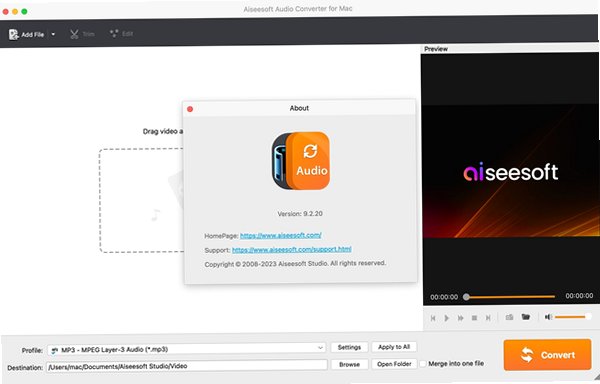Open the snapshot folder
The height and width of the screenshot is (384, 600).
(526, 317)
